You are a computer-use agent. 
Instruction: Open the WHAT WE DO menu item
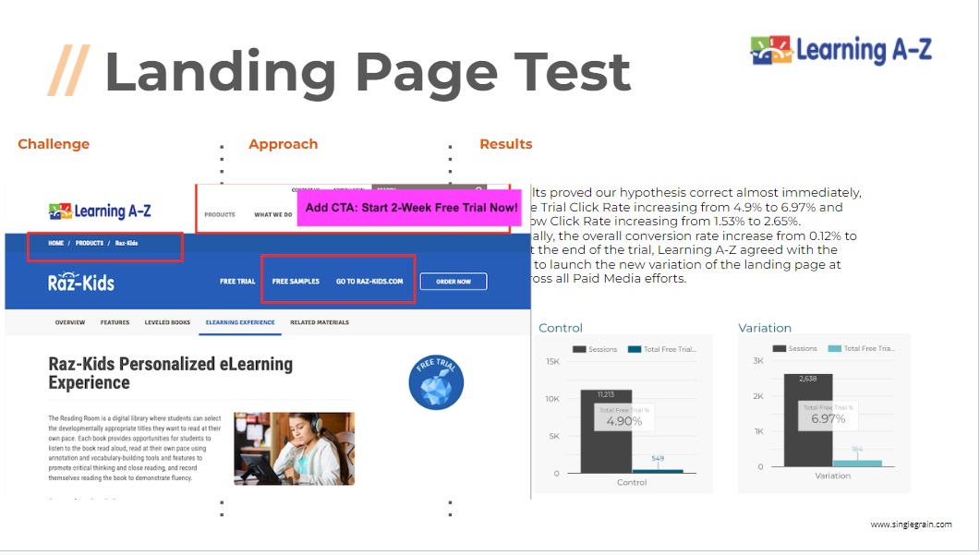pyautogui.click(x=273, y=214)
